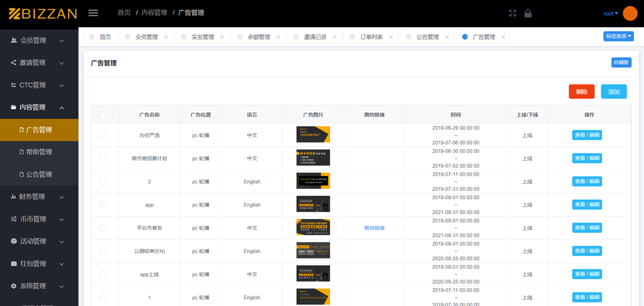Click the 活动管理 globe icon
The height and width of the screenshot is (306, 644).
[12, 241]
